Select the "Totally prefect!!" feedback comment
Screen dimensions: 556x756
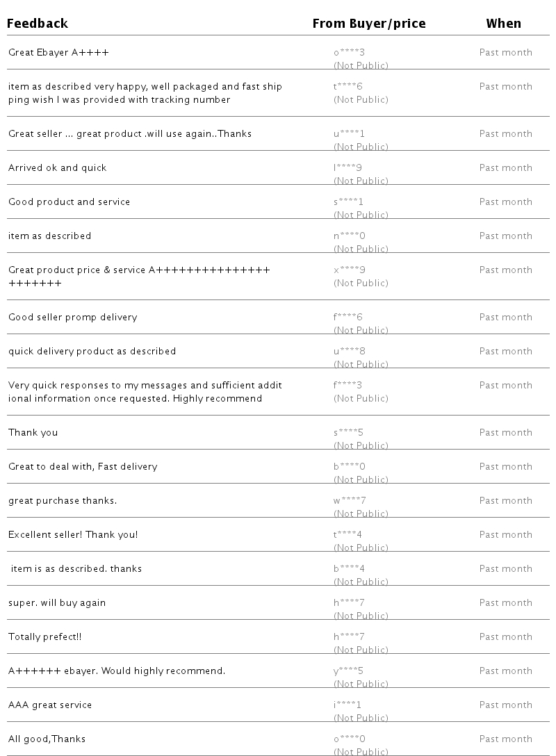pos(45,637)
